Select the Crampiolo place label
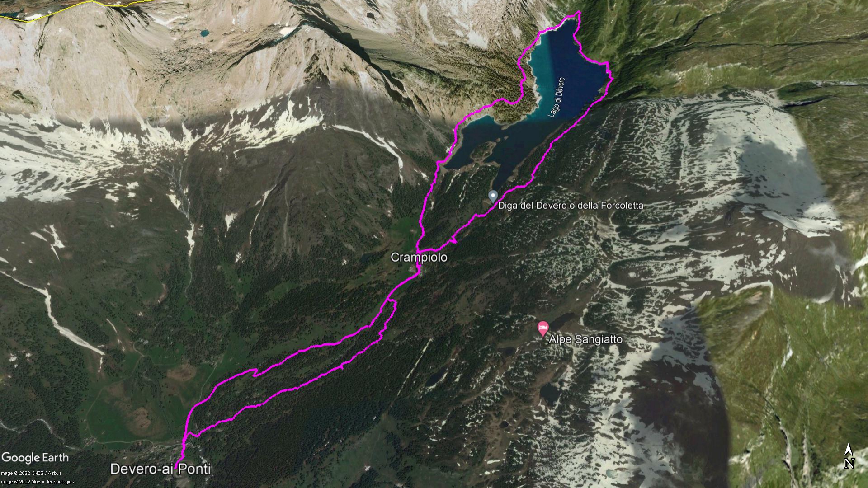The image size is (868, 488). pyautogui.click(x=419, y=257)
